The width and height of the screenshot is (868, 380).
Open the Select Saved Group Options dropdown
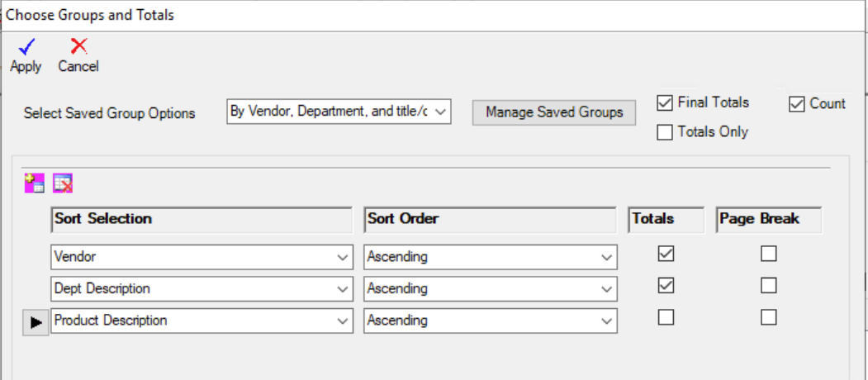441,112
